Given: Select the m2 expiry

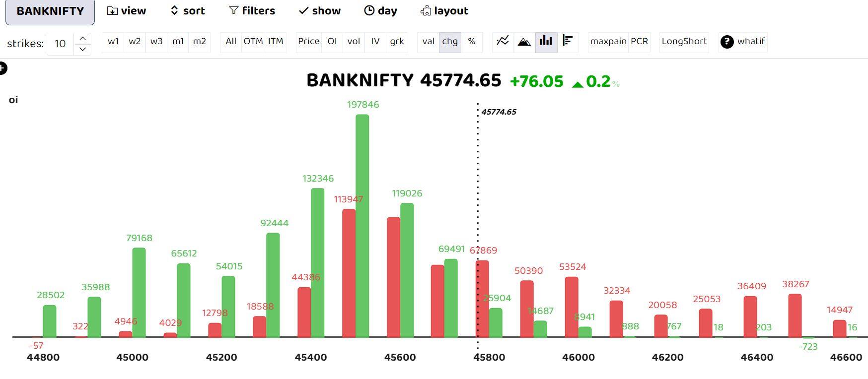Looking at the screenshot, I should click(x=200, y=42).
